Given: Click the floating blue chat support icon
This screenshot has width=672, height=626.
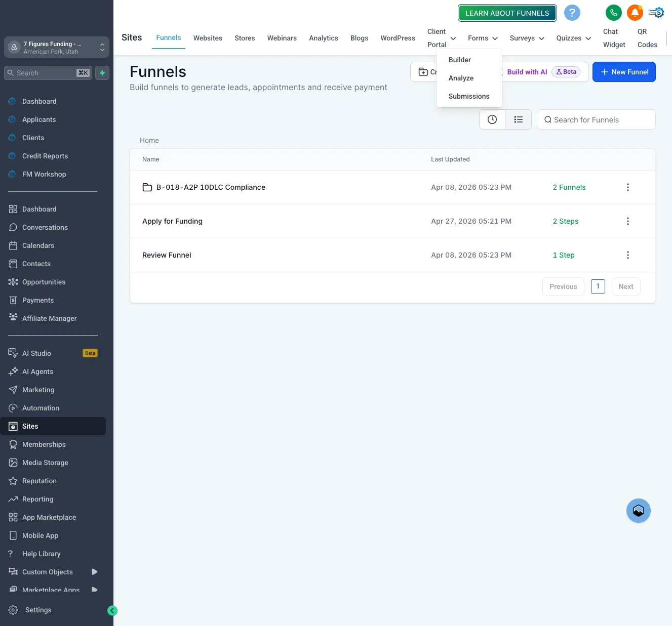Looking at the screenshot, I should pos(639,511).
